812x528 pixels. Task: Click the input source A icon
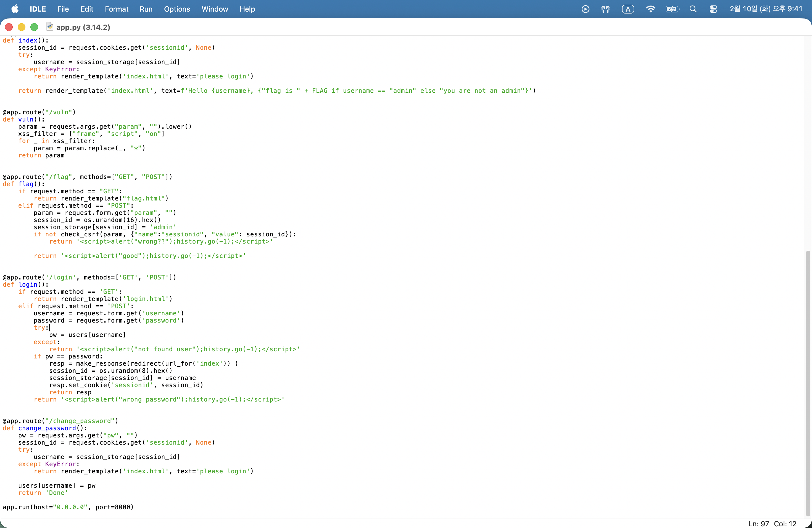tap(628, 9)
